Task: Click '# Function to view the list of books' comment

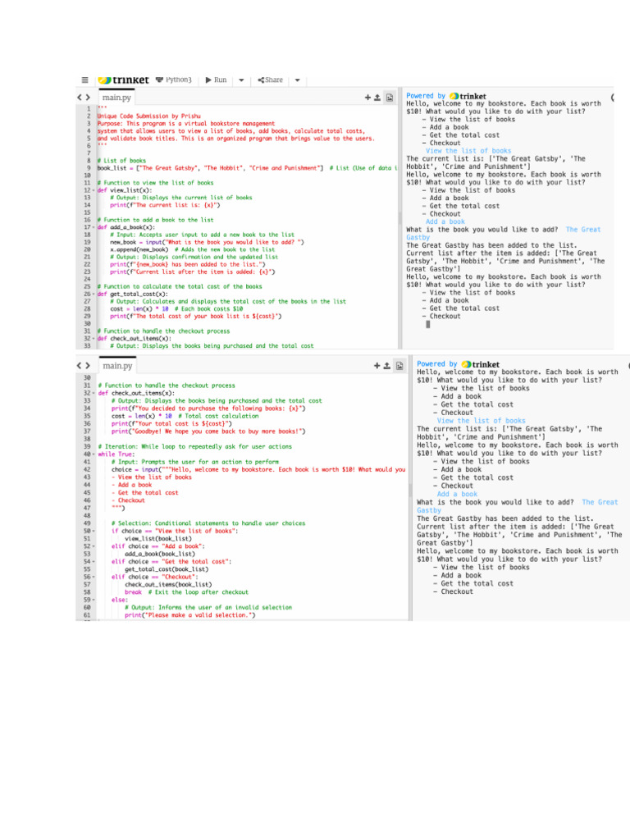Action: (x=155, y=183)
